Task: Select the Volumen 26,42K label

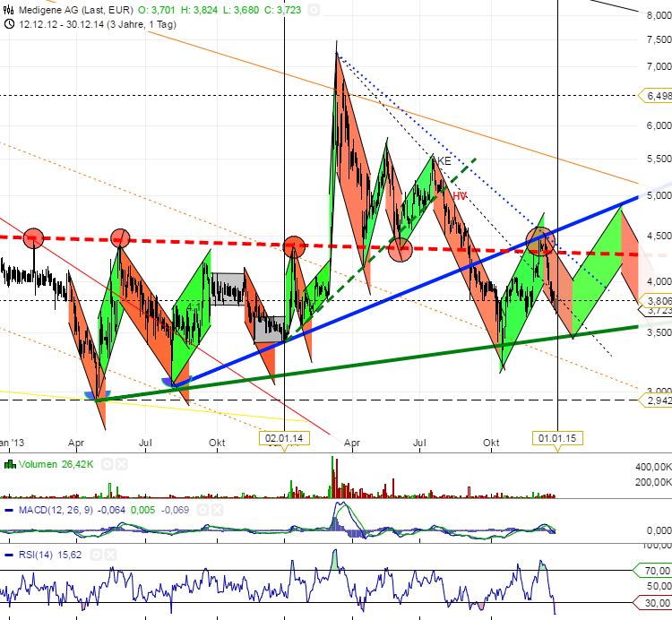Action: (56, 464)
